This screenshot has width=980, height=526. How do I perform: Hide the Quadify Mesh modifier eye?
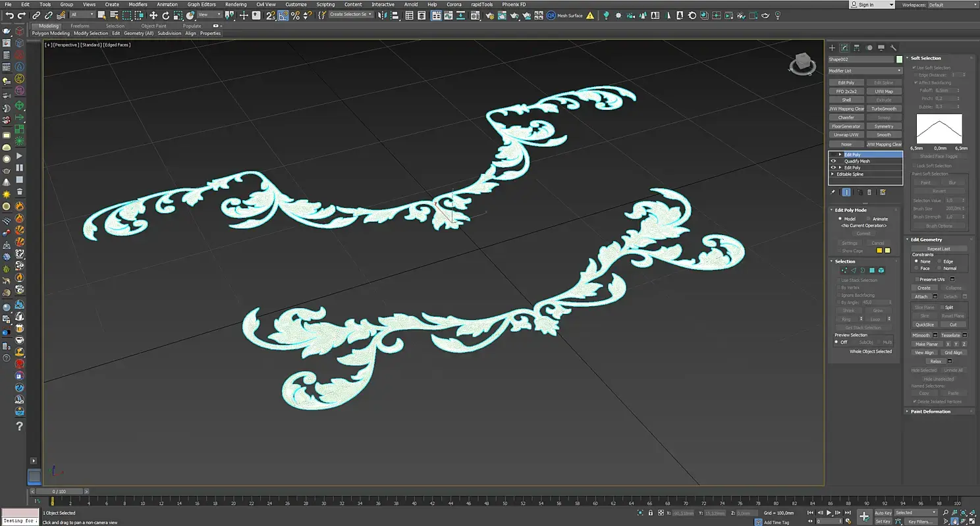tap(833, 161)
